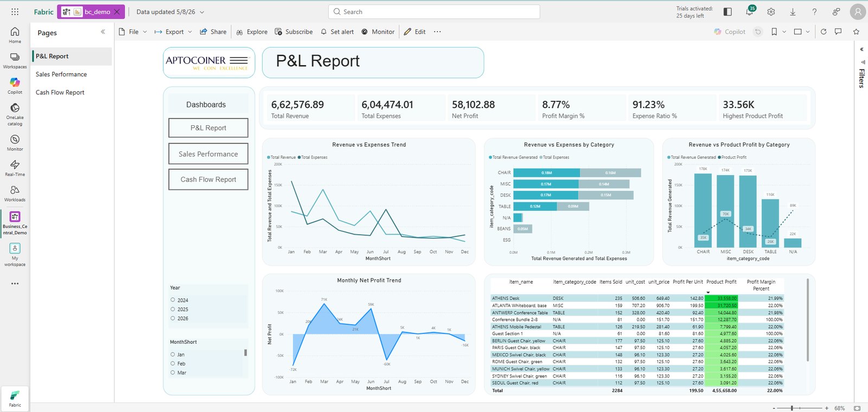The width and height of the screenshot is (868, 412).
Task: Open notifications bell icon
Action: [x=749, y=11]
